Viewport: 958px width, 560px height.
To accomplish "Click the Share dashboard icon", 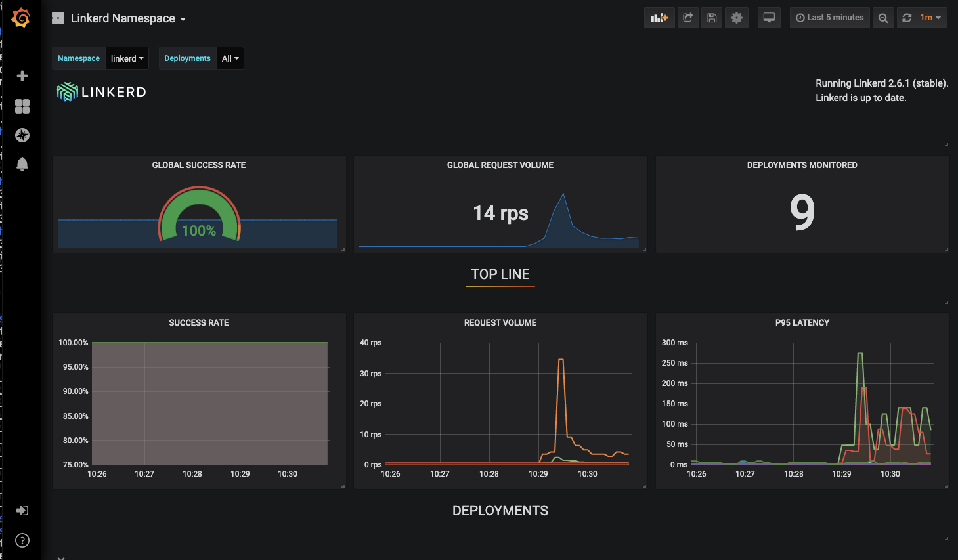I will [x=687, y=18].
